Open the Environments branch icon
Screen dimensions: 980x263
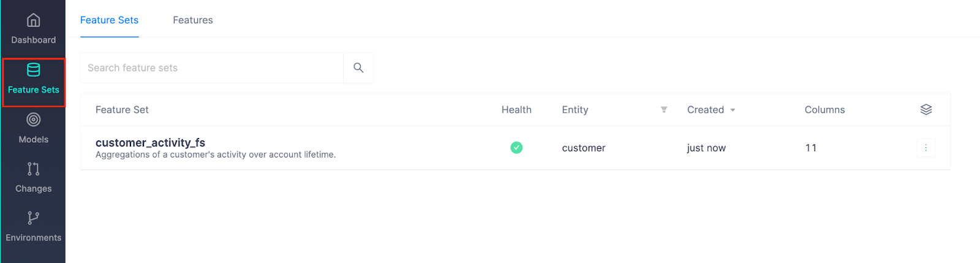pyautogui.click(x=34, y=218)
